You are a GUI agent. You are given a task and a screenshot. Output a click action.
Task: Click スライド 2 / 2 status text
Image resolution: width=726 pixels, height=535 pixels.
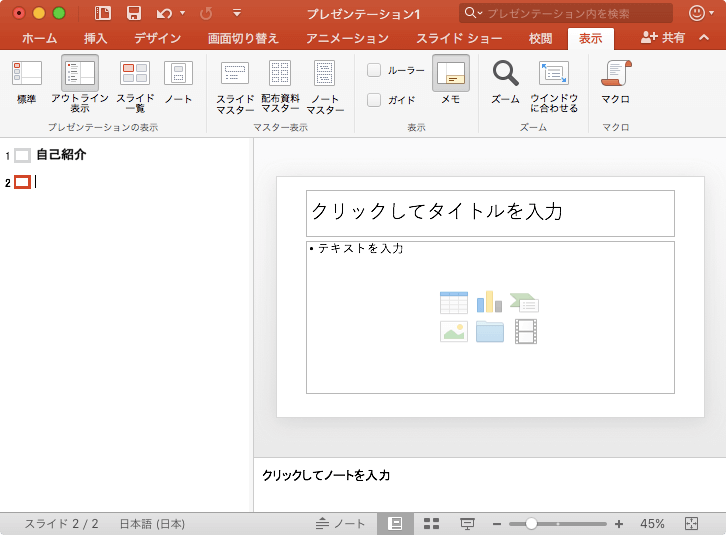click(x=61, y=524)
